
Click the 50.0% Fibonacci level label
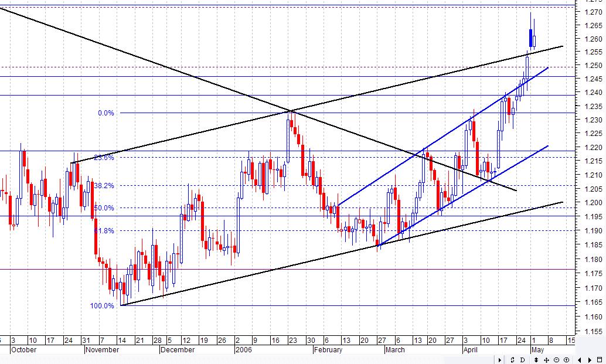click(x=103, y=207)
